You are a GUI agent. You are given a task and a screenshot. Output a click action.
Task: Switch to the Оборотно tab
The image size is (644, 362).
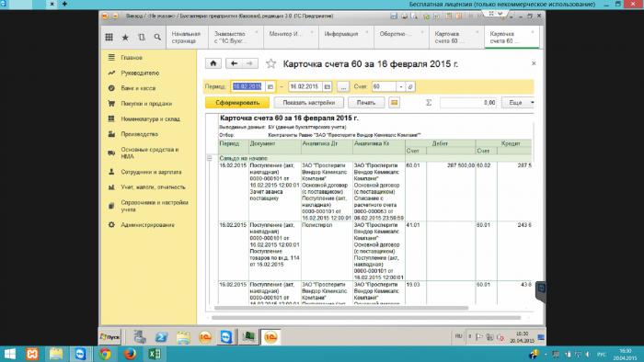[401, 38]
